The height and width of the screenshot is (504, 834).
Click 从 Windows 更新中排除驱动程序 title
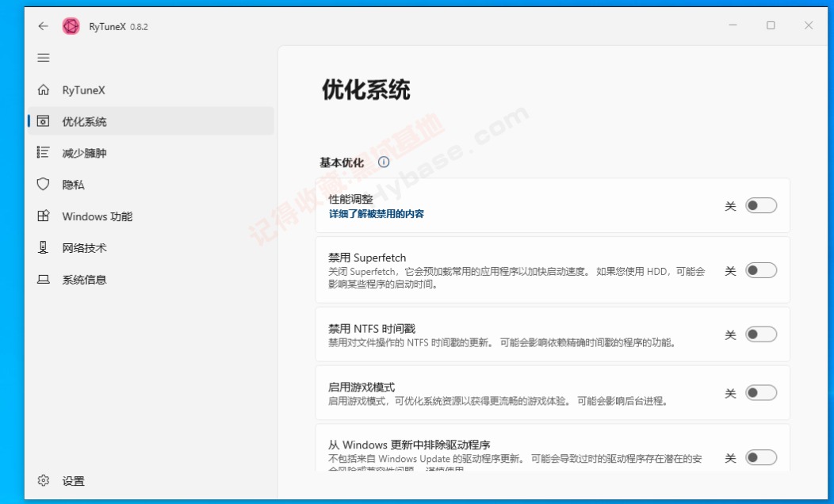pyautogui.click(x=409, y=445)
